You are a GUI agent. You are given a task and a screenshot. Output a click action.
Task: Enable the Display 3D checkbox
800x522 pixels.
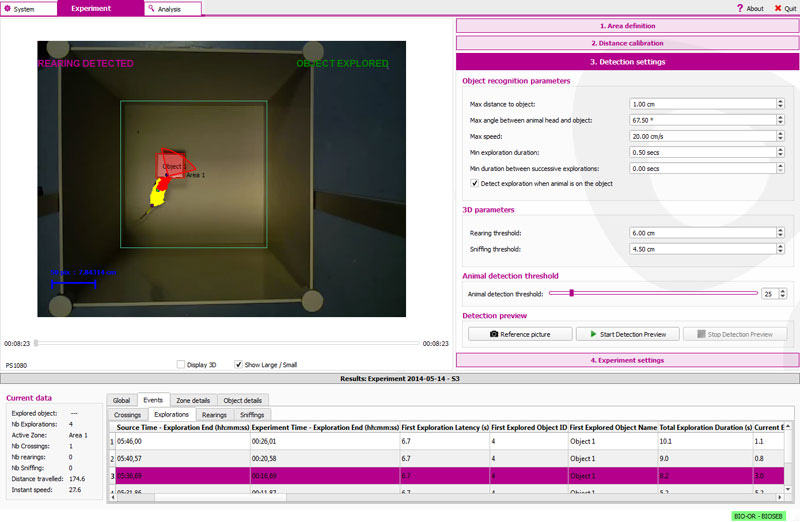pos(180,364)
